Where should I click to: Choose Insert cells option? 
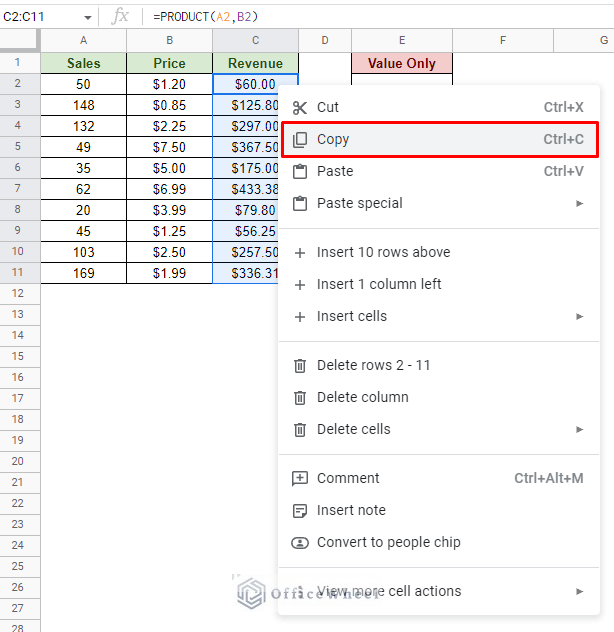click(439, 316)
